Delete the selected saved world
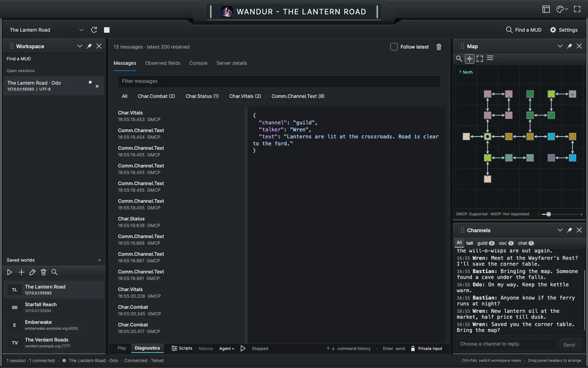The height and width of the screenshot is (368, 588). 43,272
